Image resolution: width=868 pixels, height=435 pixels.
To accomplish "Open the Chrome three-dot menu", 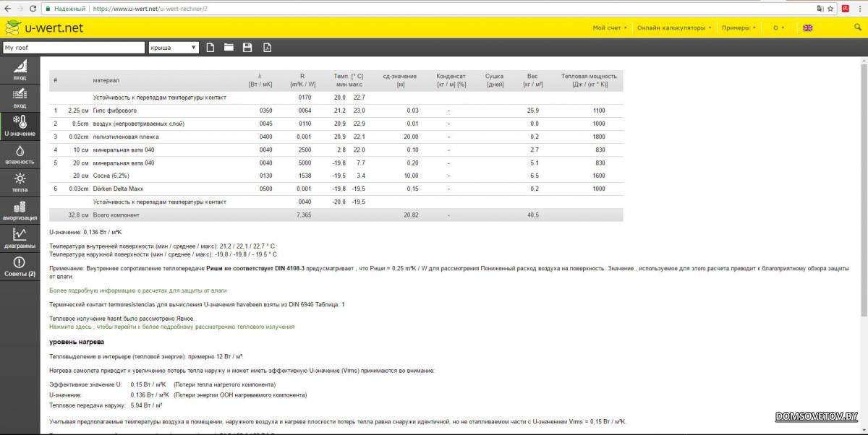I will pyautogui.click(x=860, y=8).
